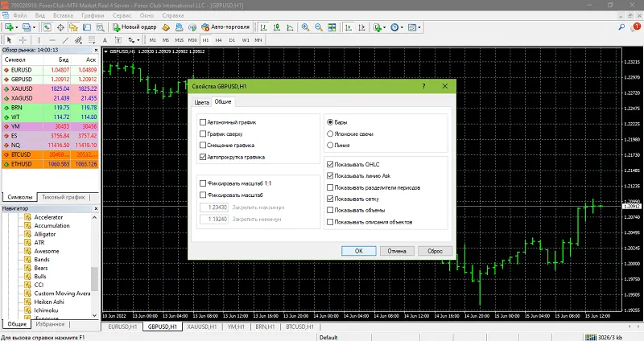Select the Японские свечи radio button
The image size is (644, 341).
click(x=330, y=134)
